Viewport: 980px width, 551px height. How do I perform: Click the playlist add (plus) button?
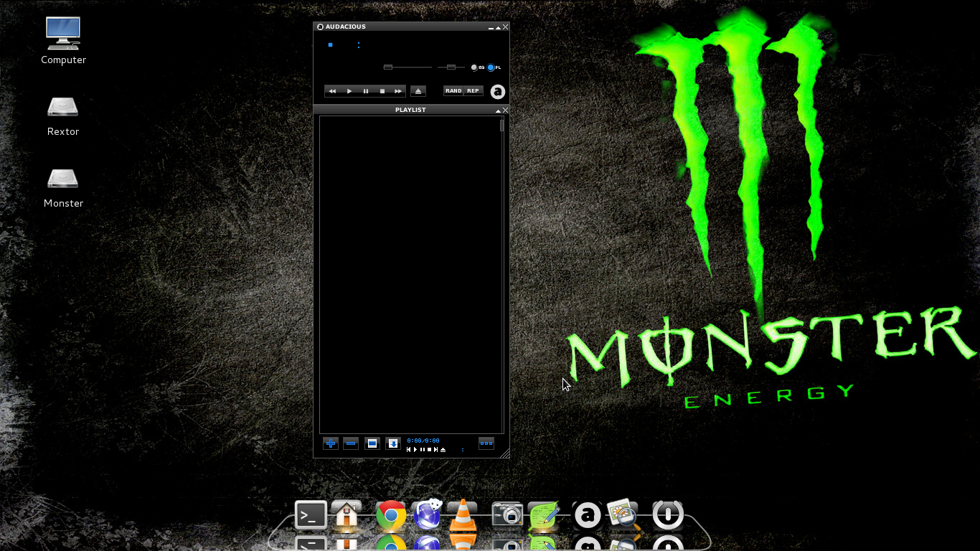coord(330,443)
